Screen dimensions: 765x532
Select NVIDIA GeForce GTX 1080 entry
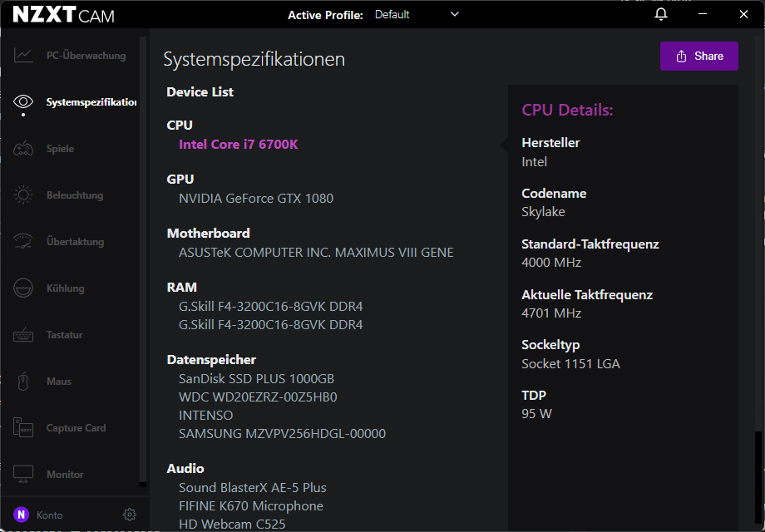(x=255, y=199)
